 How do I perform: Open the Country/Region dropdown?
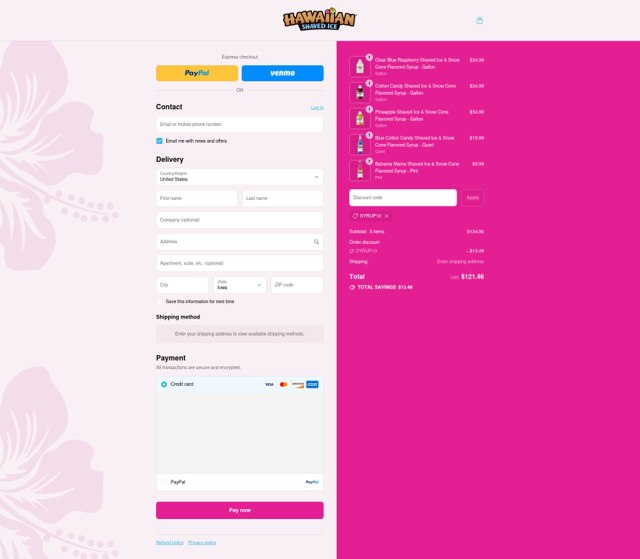pyautogui.click(x=240, y=177)
